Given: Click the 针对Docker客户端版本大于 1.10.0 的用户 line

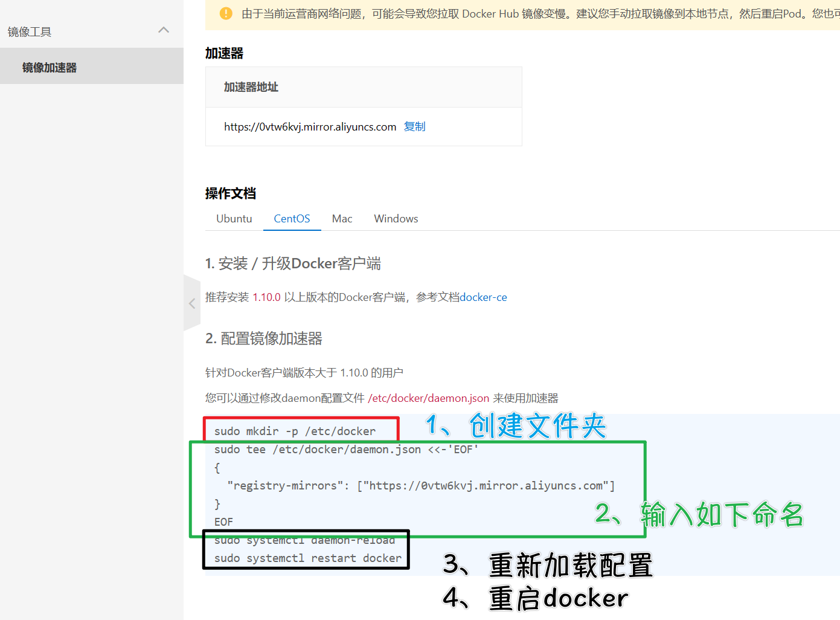Looking at the screenshot, I should (304, 373).
